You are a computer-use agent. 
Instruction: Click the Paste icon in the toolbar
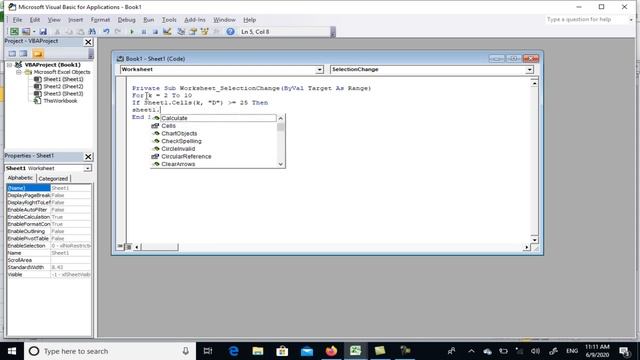click(x=80, y=31)
